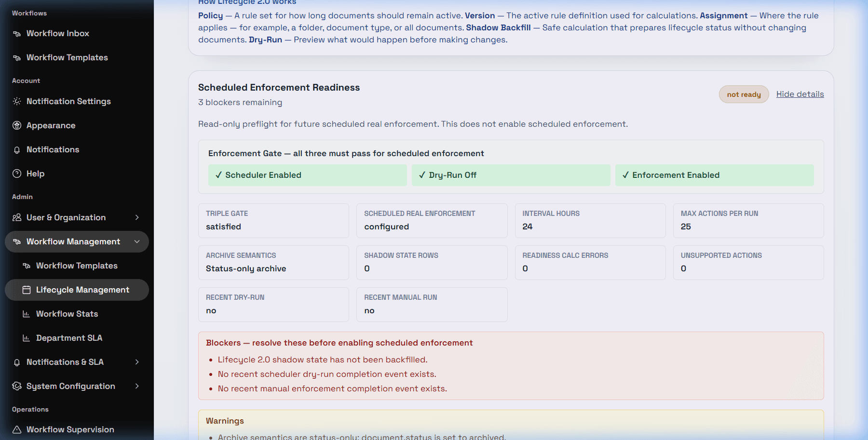The width and height of the screenshot is (868, 440).
Task: Click the no recent dry-run completion blocker
Action: click(x=327, y=374)
